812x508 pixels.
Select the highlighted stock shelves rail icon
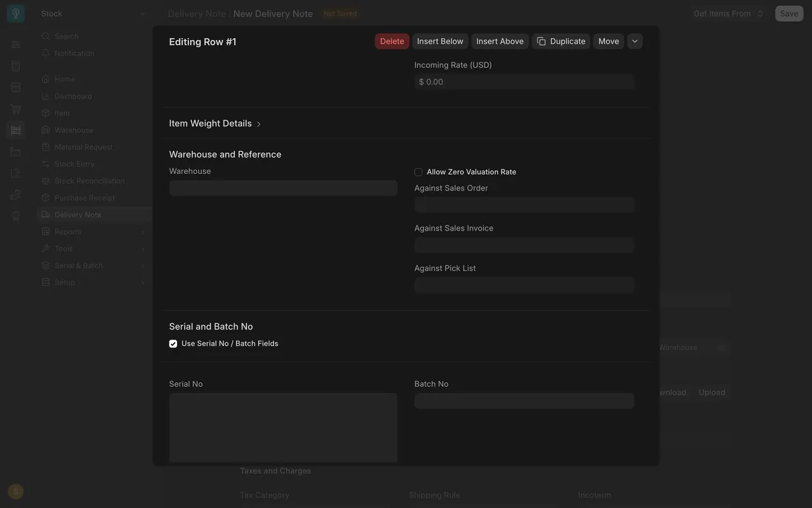coord(16,130)
